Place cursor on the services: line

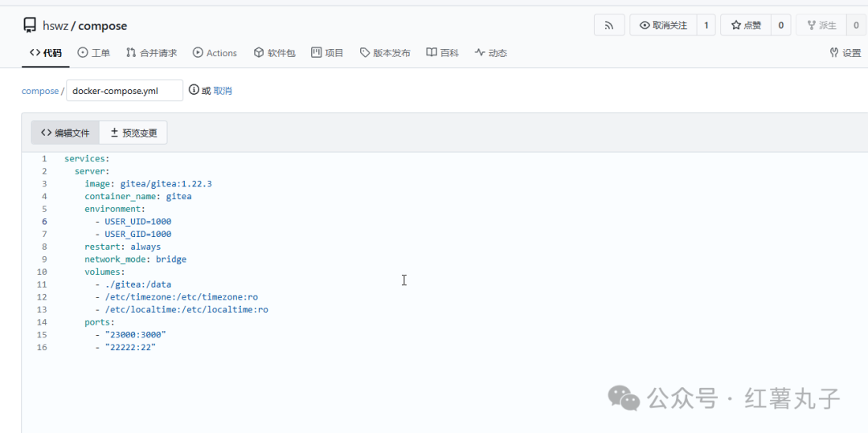point(87,158)
